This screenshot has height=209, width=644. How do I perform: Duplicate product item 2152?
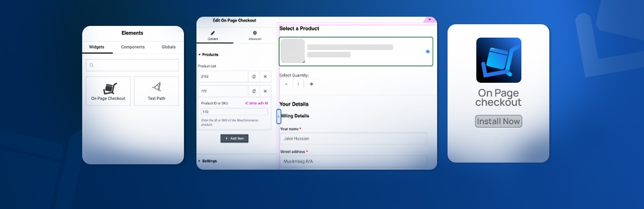click(x=254, y=77)
